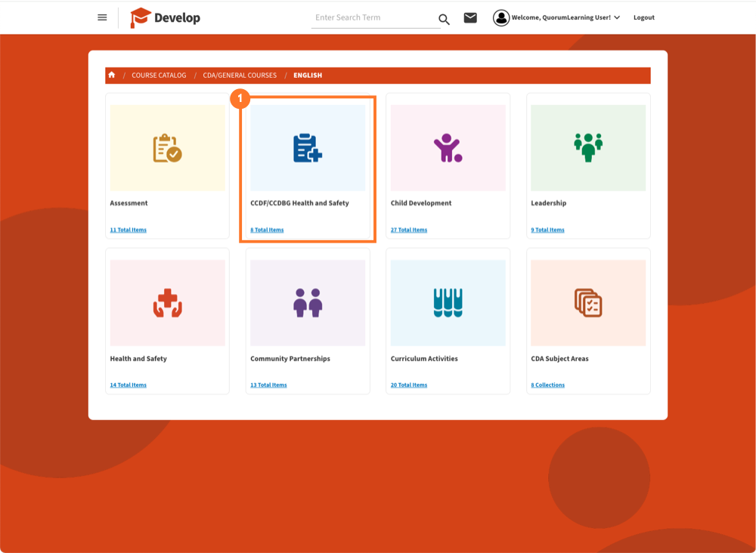The image size is (756, 553).
Task: Click the search magnifying glass icon
Action: (444, 19)
